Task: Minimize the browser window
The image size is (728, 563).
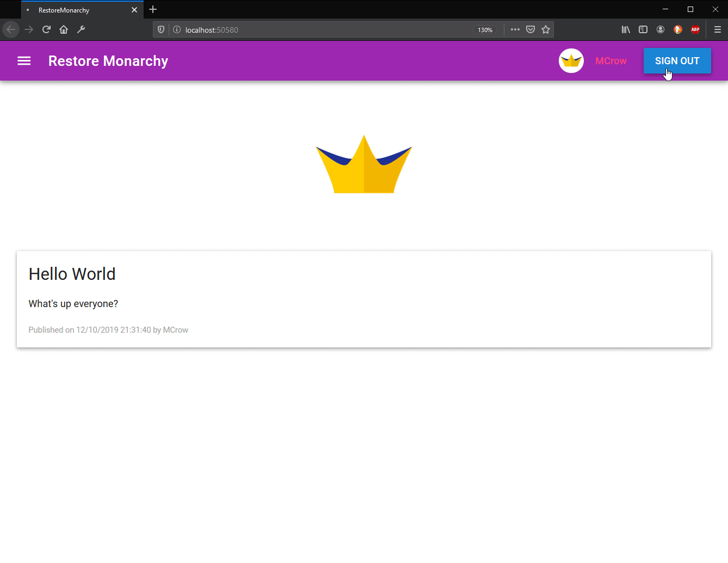Action: coord(665,9)
